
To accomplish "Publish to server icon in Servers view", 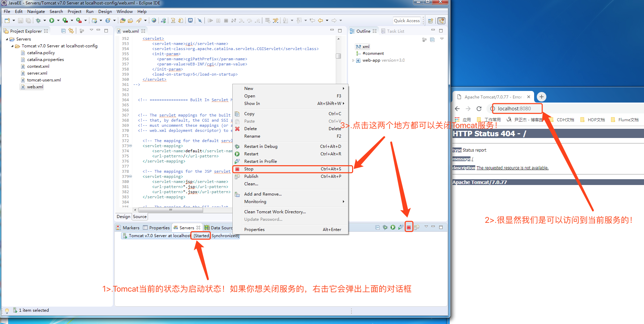I will pyautogui.click(x=417, y=227).
